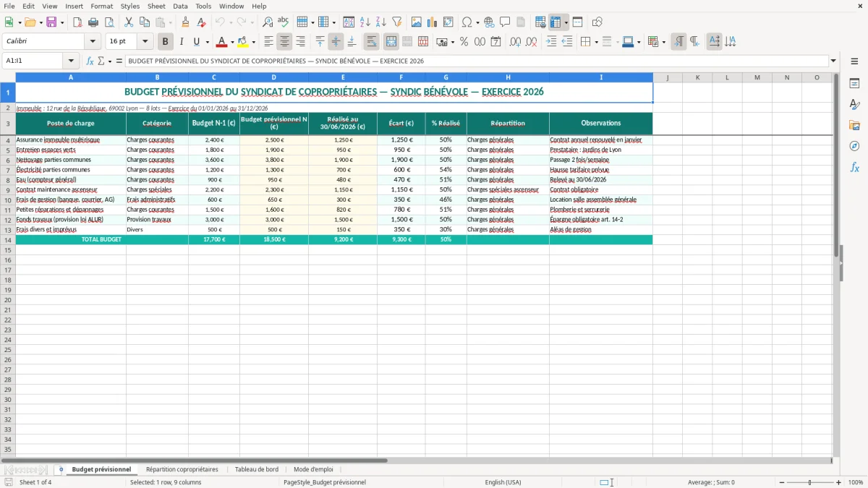Click the Format as Date icon
Image resolution: width=868 pixels, height=488 pixels.
[495, 42]
